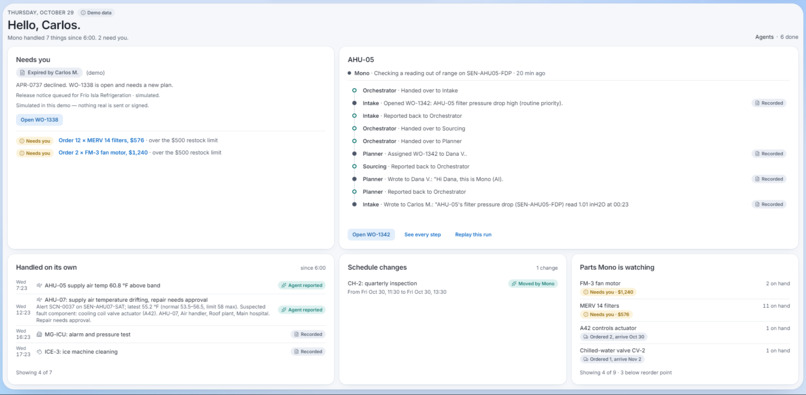This screenshot has height=395, width=806.
Task: Click Recorded badge on MG-ICU row
Action: point(308,334)
